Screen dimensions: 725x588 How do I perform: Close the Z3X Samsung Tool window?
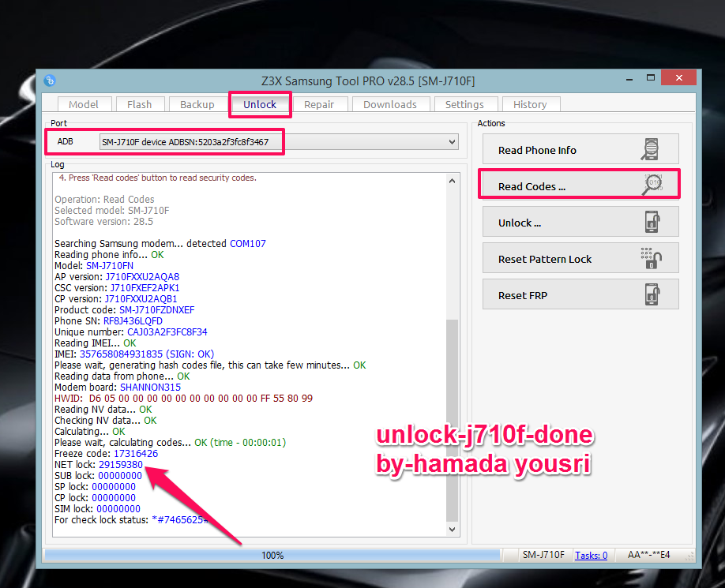coord(678,77)
